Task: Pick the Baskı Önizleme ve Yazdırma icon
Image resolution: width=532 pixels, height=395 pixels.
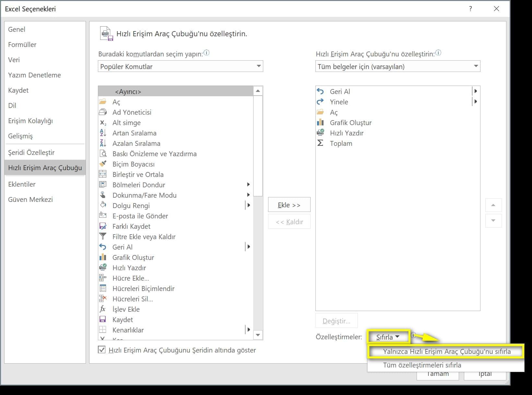Action: (103, 154)
